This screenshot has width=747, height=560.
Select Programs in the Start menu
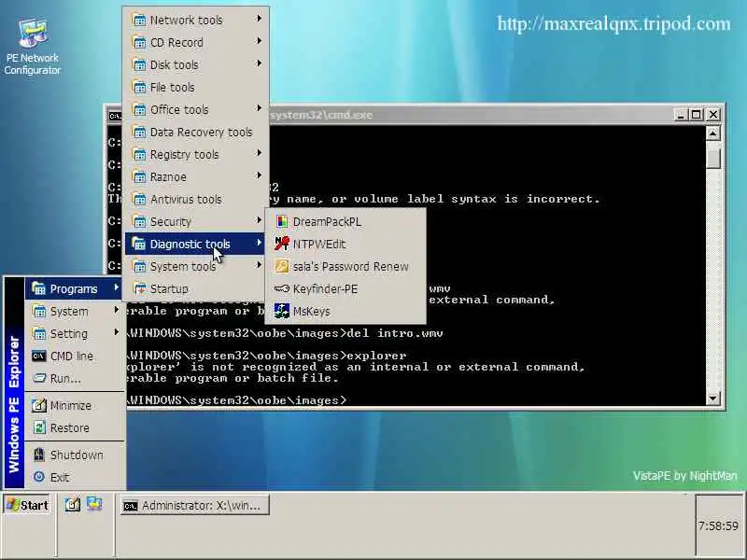click(x=74, y=288)
